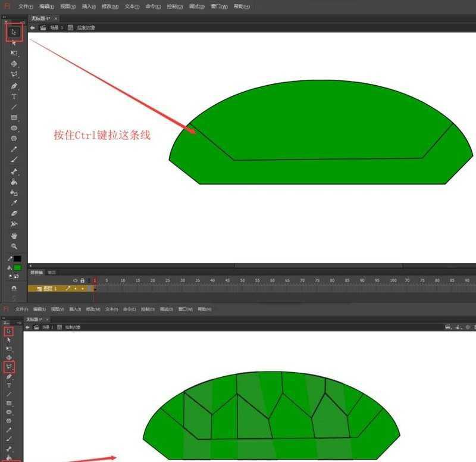Viewport: 476px width, 462px height.
Task: Lock the 图层 1 layer
Action: (x=83, y=288)
